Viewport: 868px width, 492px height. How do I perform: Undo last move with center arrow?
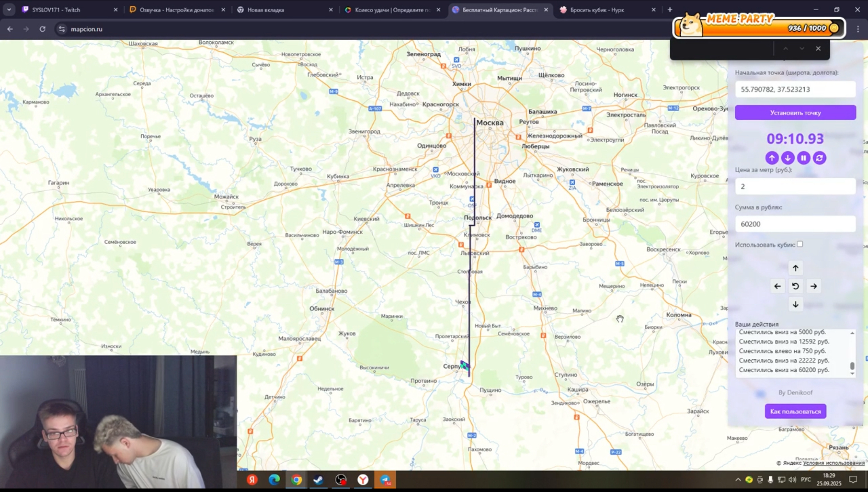coord(795,286)
